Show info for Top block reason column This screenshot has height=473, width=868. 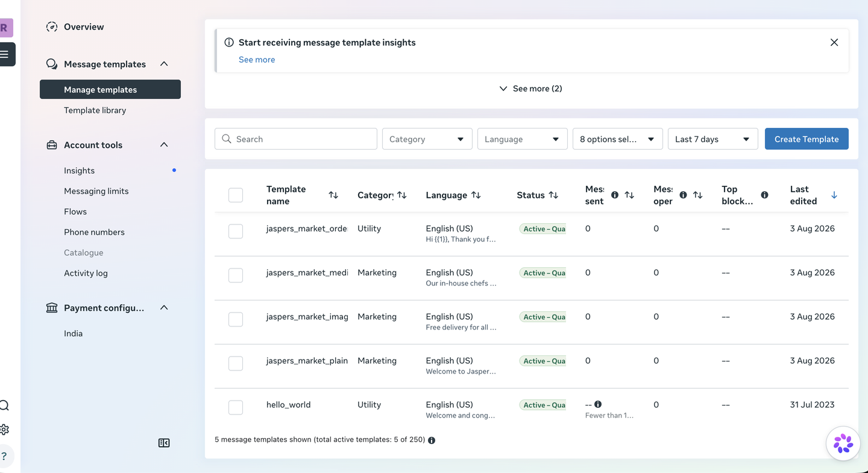coord(764,195)
